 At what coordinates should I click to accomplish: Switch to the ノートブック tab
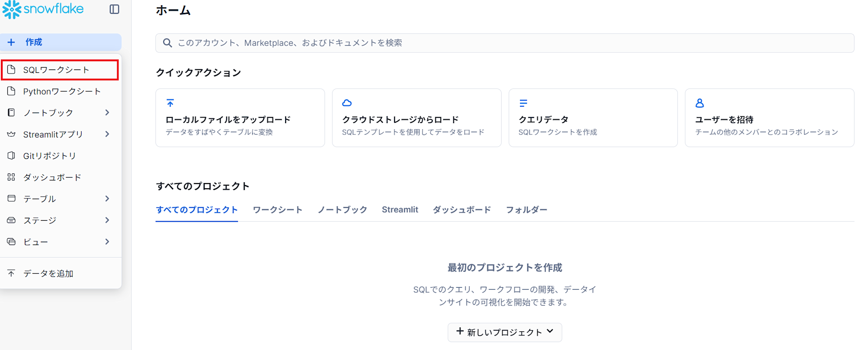tap(342, 210)
